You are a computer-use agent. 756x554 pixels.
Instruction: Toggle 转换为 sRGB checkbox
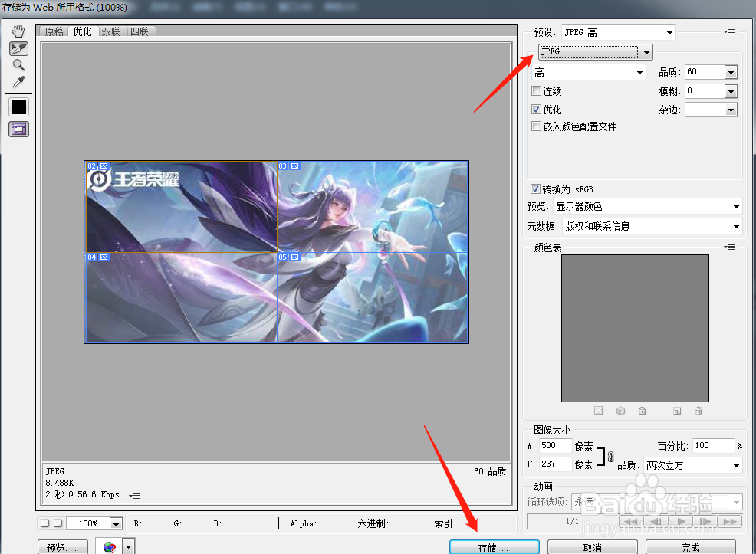[x=535, y=188]
